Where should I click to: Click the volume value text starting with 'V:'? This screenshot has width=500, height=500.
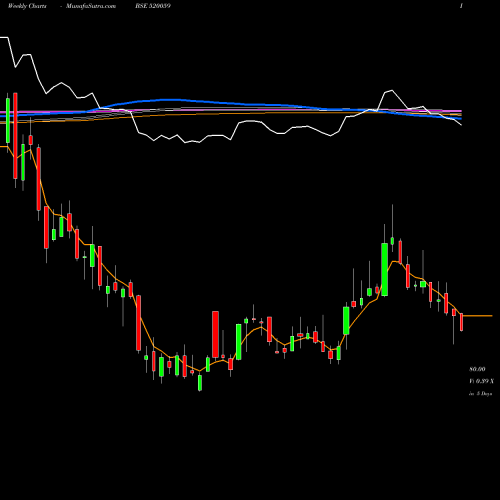tap(481, 381)
